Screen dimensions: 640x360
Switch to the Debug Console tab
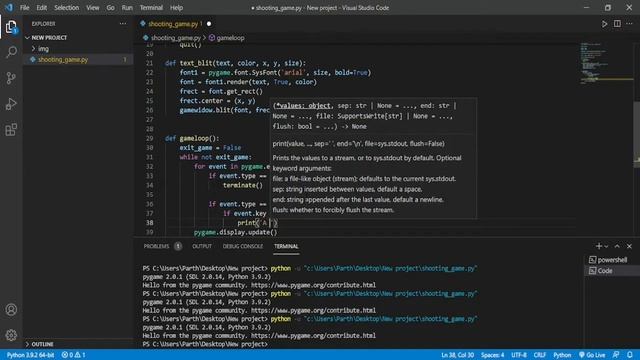243,246
